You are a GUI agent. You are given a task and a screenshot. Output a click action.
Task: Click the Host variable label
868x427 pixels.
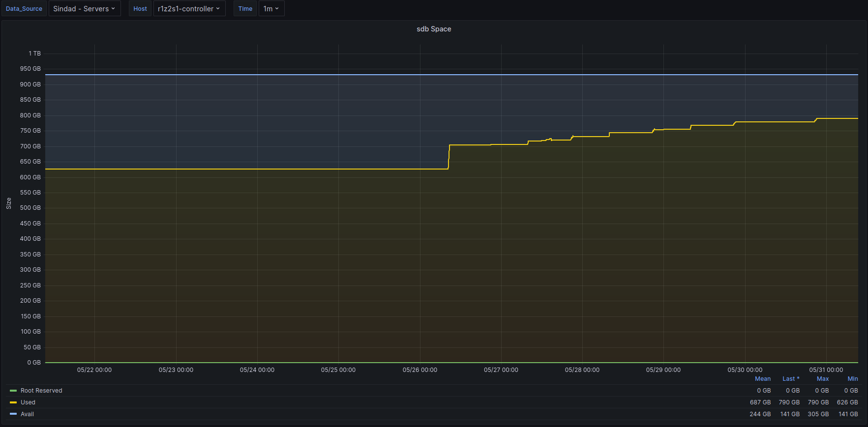[140, 9]
